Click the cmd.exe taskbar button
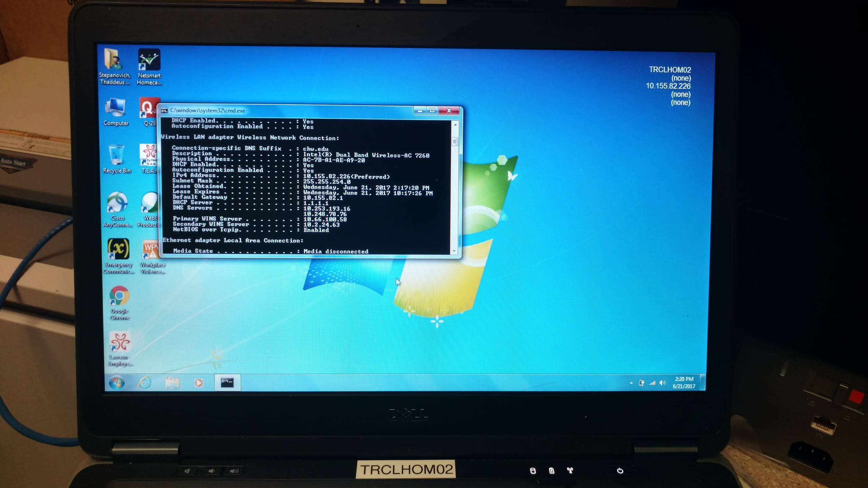 click(227, 383)
